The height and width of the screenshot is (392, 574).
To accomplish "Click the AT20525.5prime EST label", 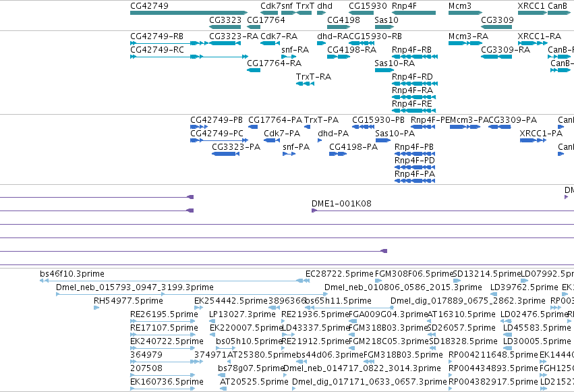I will (x=254, y=383).
